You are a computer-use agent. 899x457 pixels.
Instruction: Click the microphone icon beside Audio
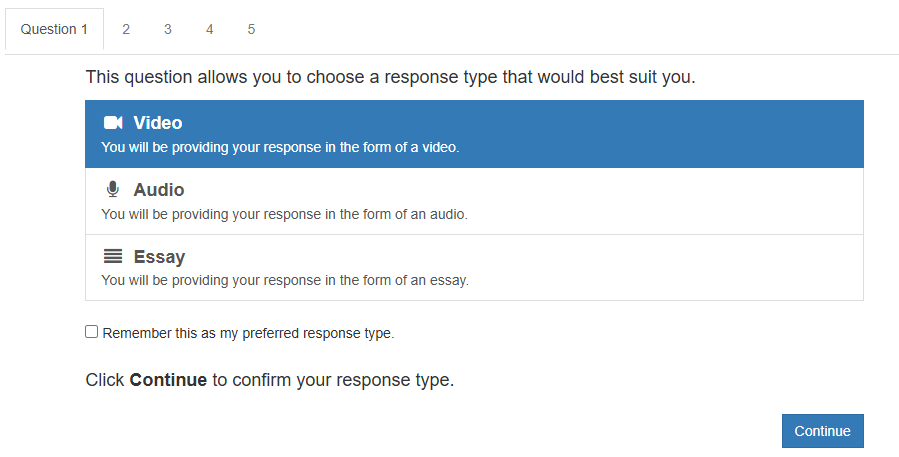113,189
